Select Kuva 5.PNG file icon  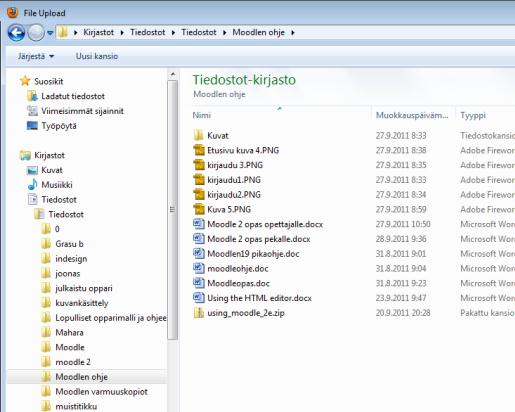199,209
